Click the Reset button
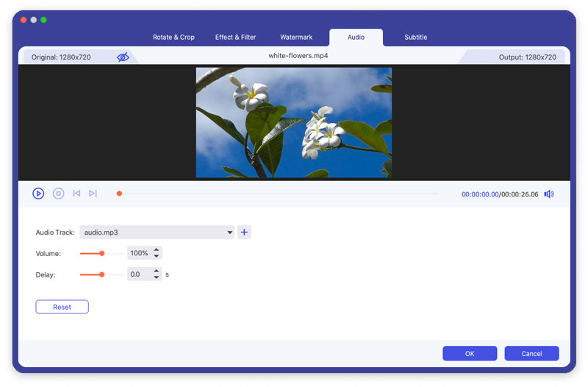 pyautogui.click(x=62, y=307)
